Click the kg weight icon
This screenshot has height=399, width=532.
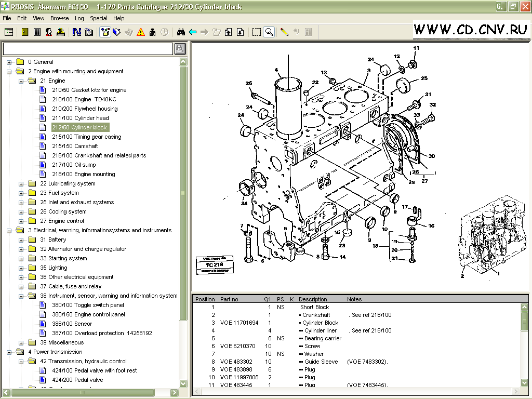[152, 32]
